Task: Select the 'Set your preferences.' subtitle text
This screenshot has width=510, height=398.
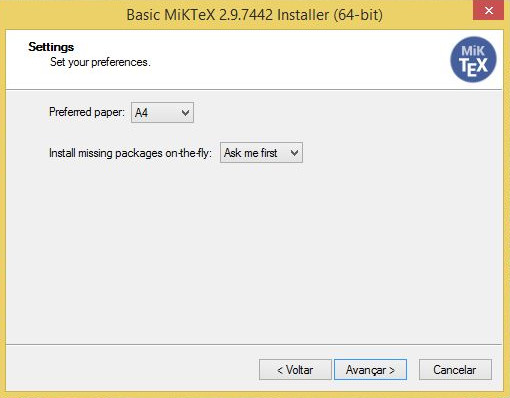Action: click(100, 62)
